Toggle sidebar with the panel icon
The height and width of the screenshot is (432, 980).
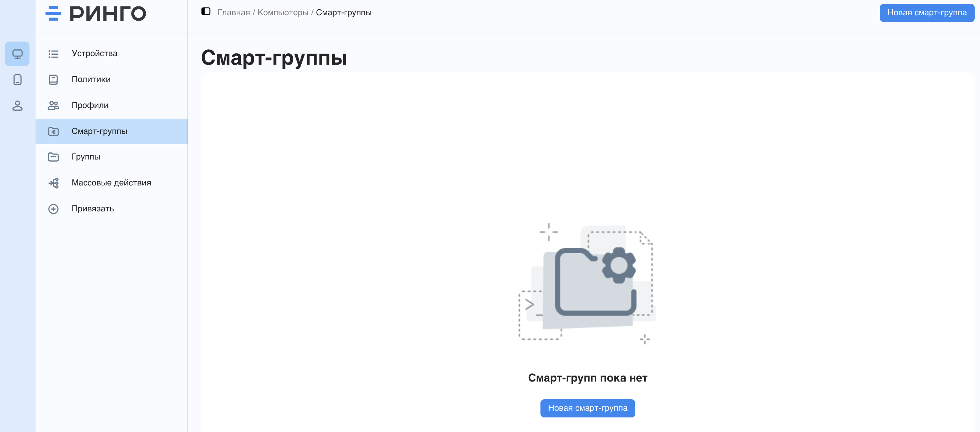[206, 12]
